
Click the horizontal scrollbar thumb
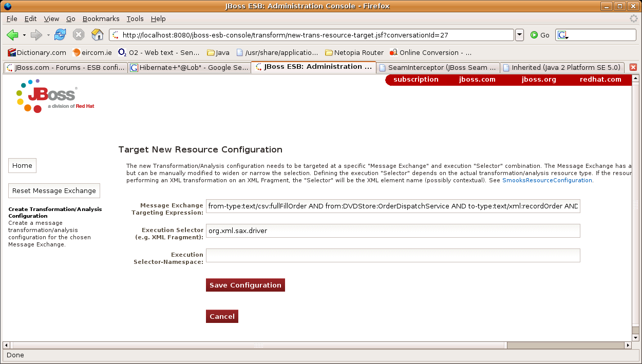click(x=260, y=345)
